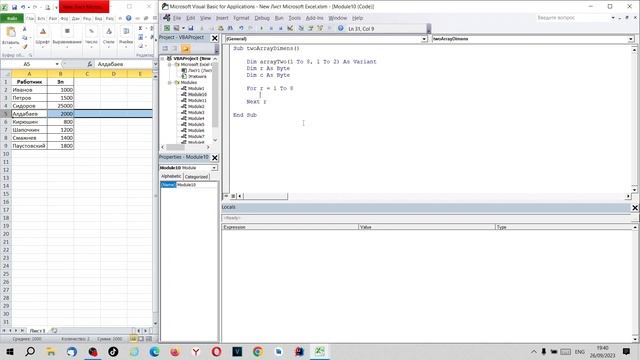Screen dimensions: 640x360
Task: Click the Undo icon in the VBA toolbar
Action: (241, 28)
